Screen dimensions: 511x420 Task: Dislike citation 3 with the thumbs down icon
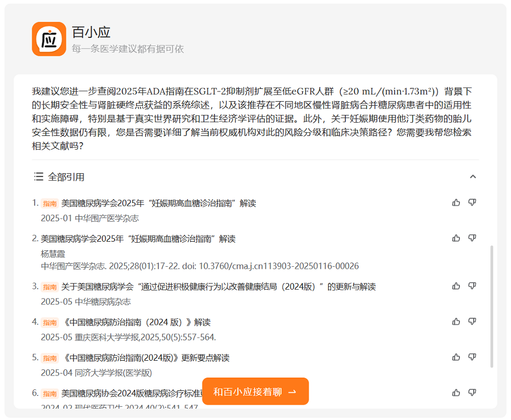coord(473,287)
